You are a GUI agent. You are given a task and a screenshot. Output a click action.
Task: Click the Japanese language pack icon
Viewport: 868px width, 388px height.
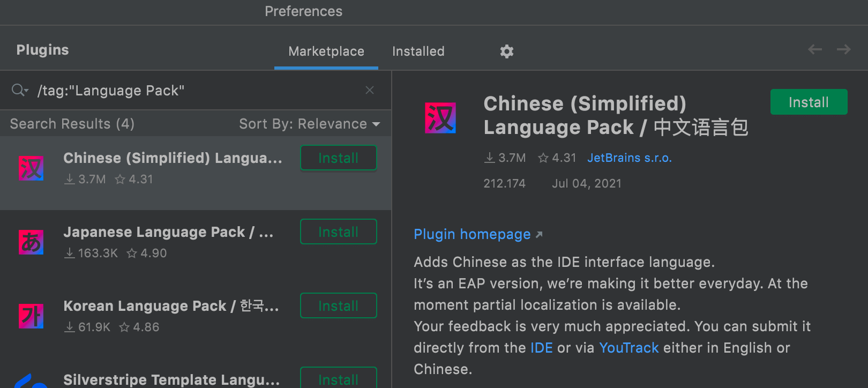point(31,242)
